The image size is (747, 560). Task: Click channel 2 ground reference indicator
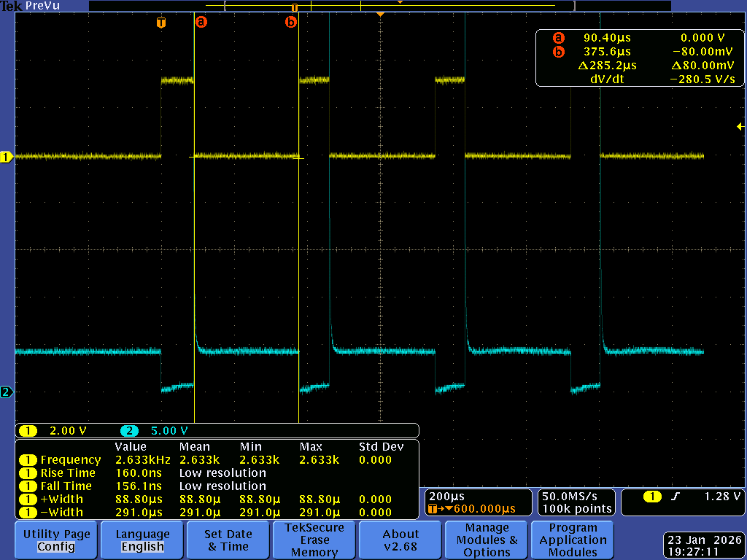pos(7,392)
